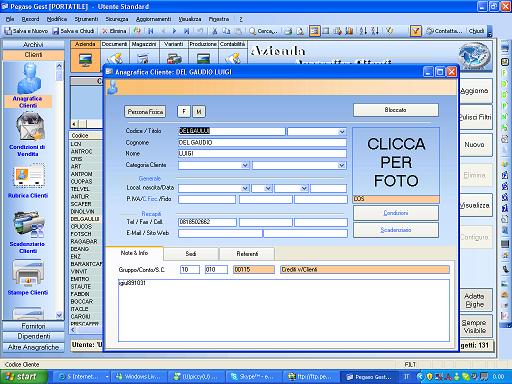Screen dimensions: 512x384
Task: Toggle the F gender button
Action: pyautogui.click(x=184, y=111)
